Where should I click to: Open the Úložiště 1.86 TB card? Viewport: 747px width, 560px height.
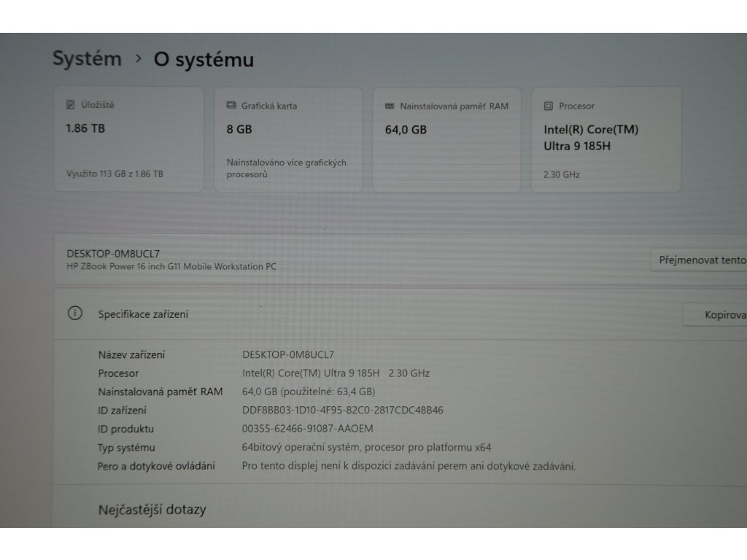(128, 139)
